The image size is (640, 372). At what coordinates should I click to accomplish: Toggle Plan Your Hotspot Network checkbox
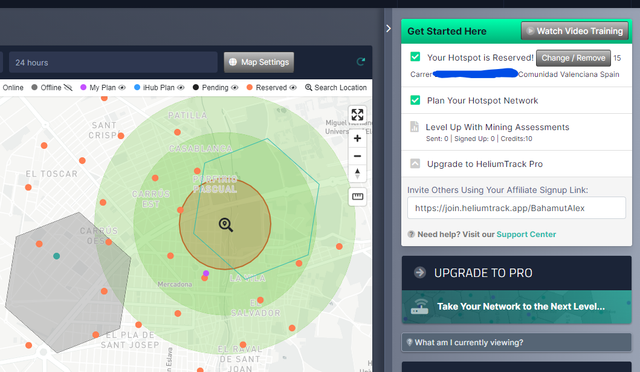415,100
